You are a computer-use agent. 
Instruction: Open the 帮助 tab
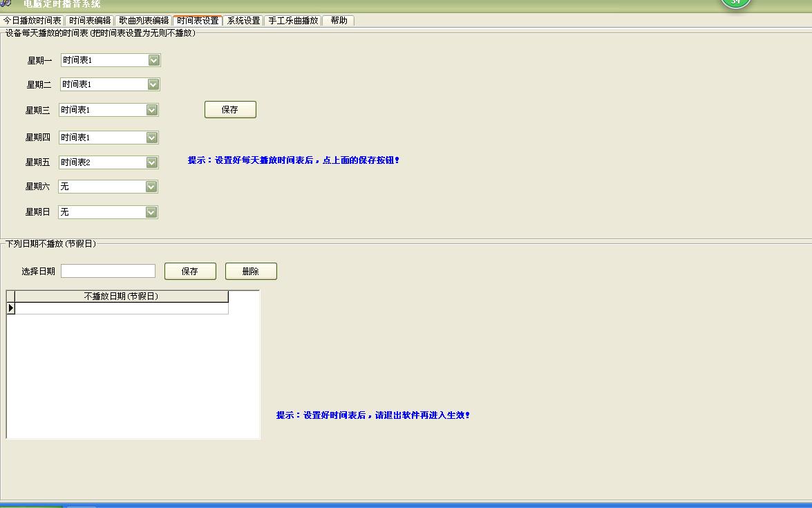click(338, 21)
